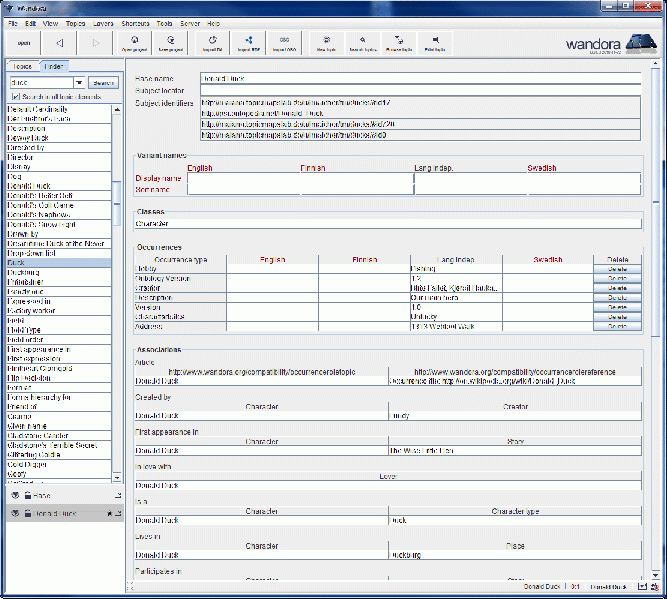Click the forward navigation arrow in the toolbar

click(95, 43)
